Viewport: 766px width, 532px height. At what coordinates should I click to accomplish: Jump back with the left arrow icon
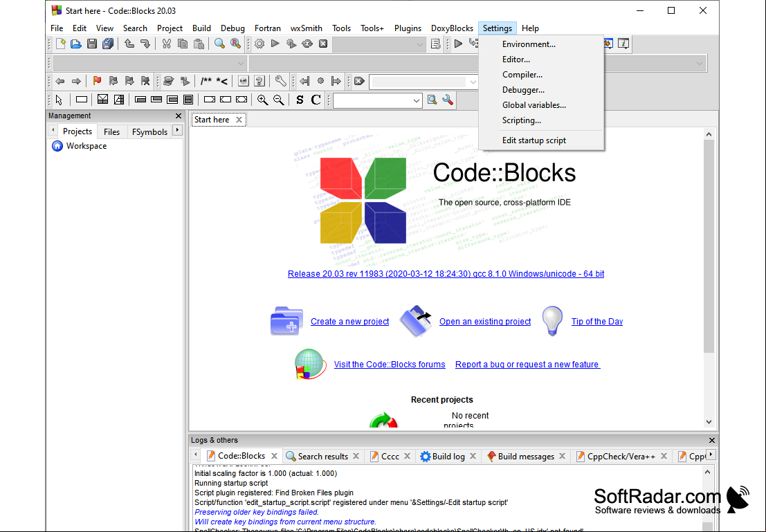(x=60, y=81)
